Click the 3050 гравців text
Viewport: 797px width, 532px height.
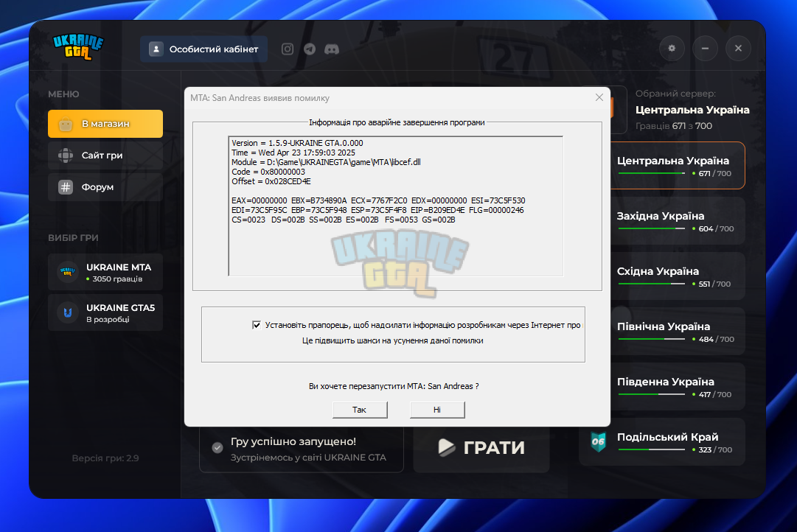(x=117, y=279)
